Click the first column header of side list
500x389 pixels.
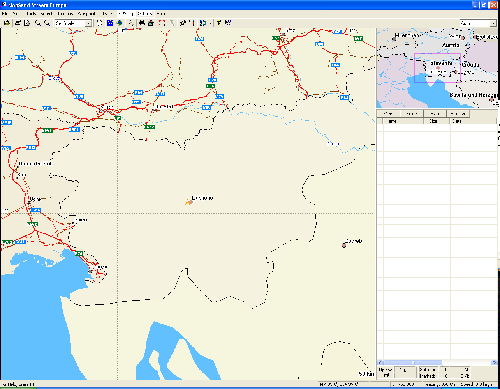pos(403,121)
